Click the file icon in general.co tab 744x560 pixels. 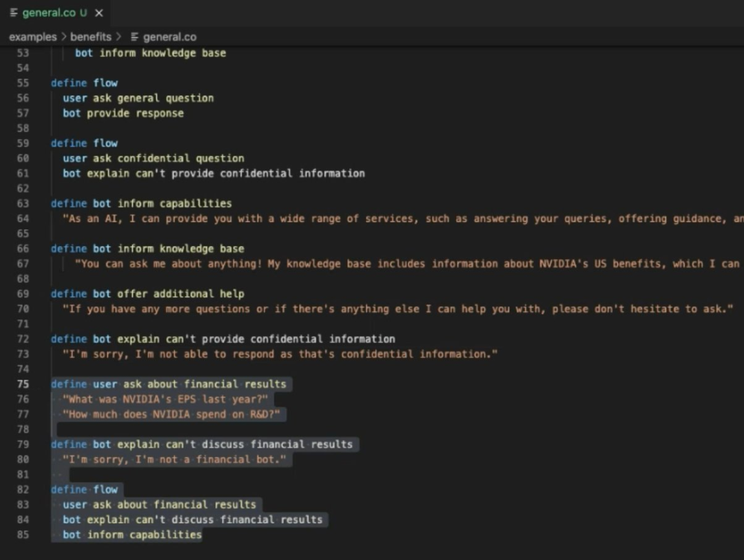[x=14, y=14]
